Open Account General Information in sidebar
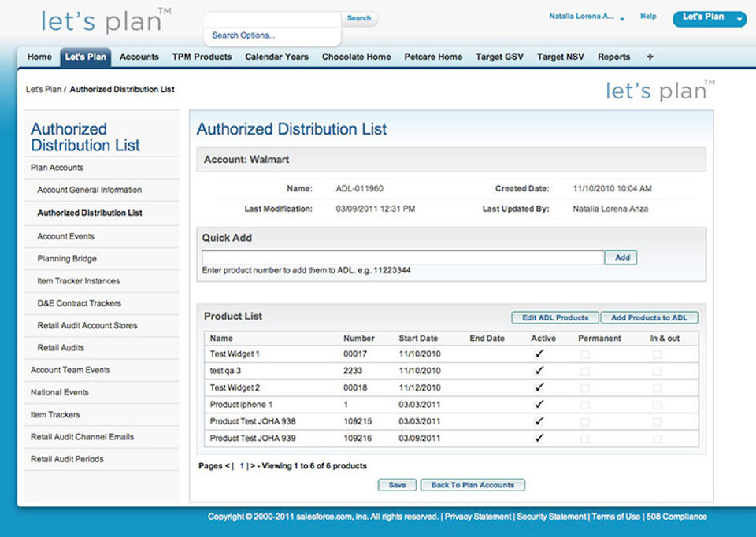756x537 pixels. [90, 190]
